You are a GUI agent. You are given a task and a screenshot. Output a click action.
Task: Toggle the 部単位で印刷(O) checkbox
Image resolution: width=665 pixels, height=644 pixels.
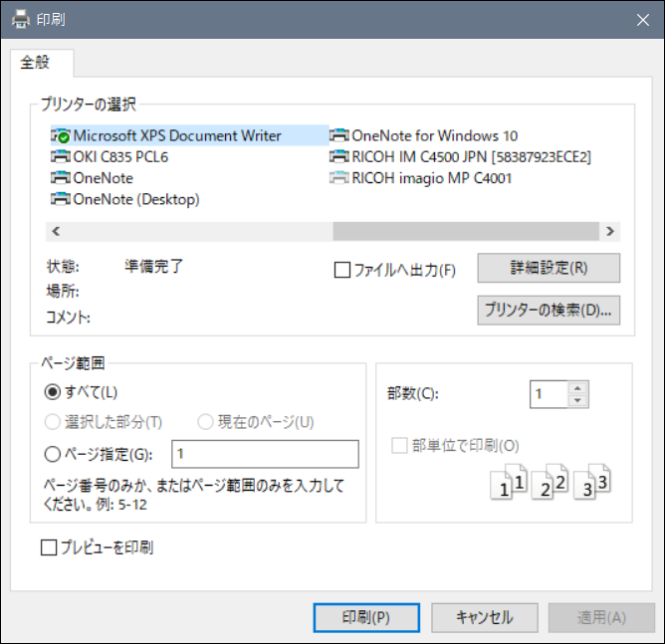(x=399, y=446)
